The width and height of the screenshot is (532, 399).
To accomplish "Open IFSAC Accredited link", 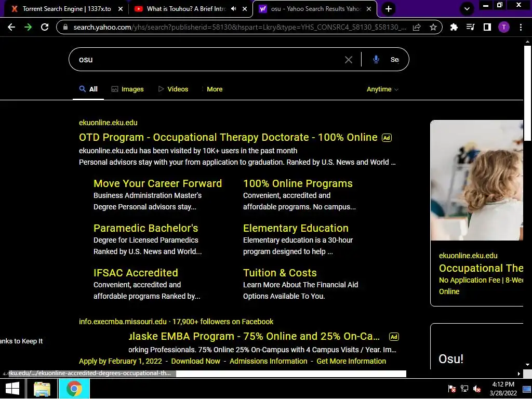I will pyautogui.click(x=136, y=273).
